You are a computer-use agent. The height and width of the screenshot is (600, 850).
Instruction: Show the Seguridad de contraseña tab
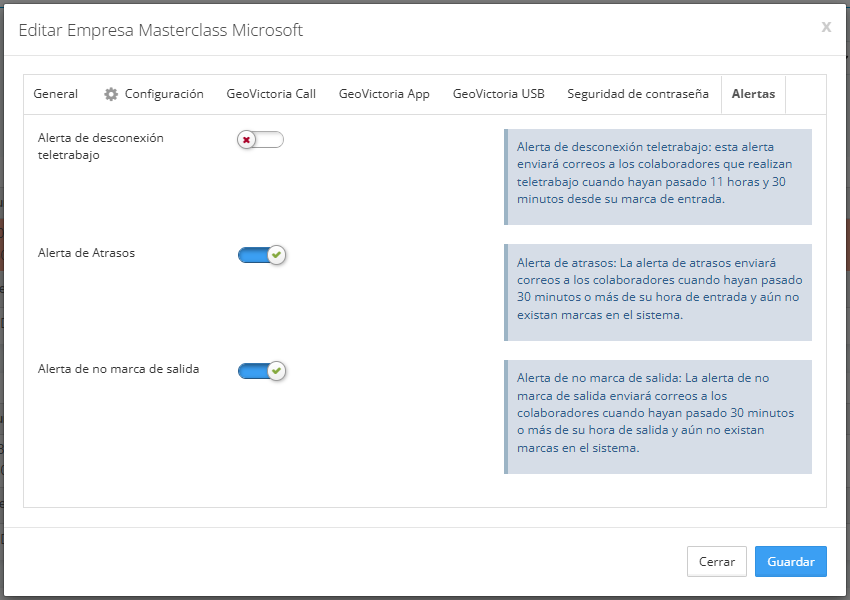638,94
